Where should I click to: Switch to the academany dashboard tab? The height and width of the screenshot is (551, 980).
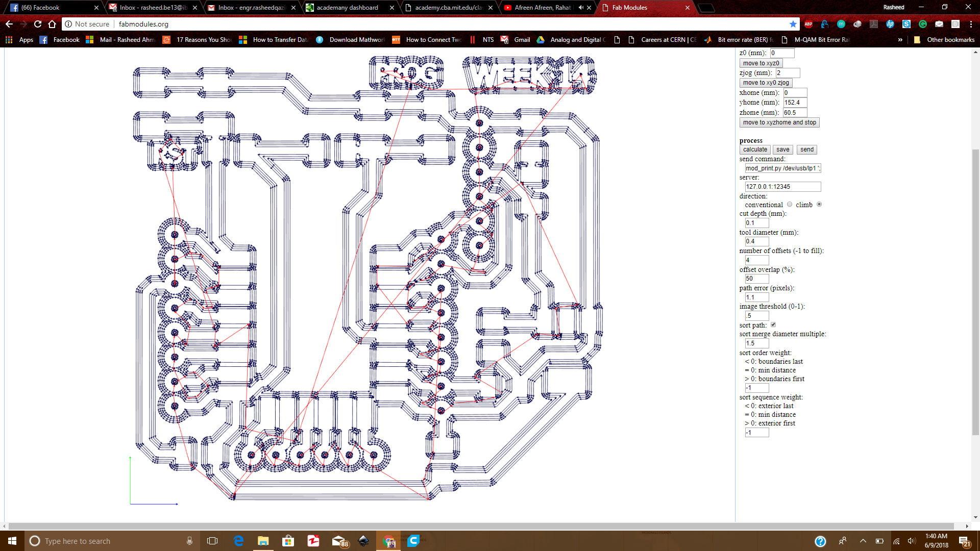(x=347, y=8)
